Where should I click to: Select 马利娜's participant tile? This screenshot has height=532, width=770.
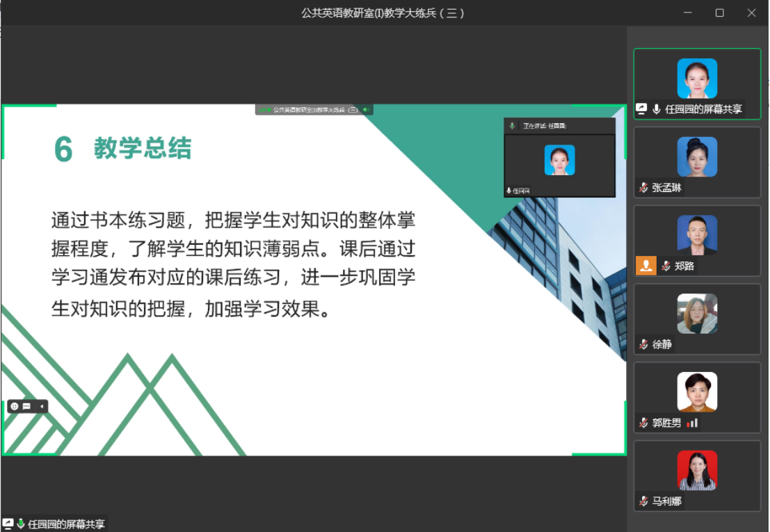click(x=697, y=476)
